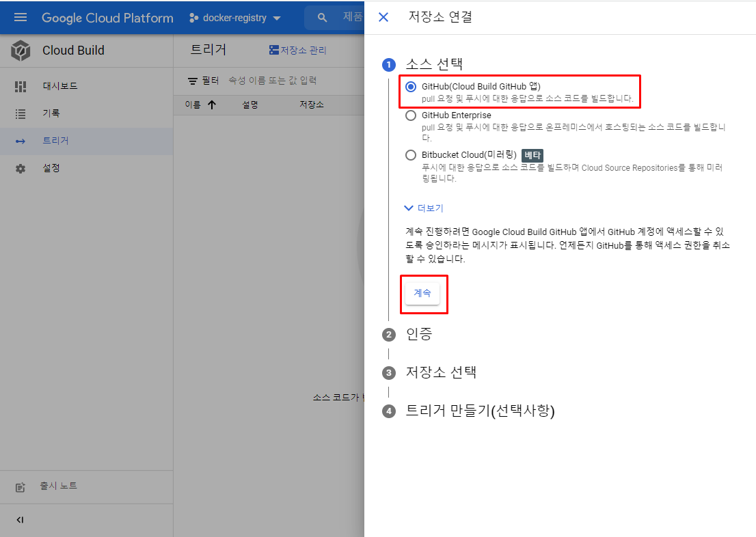Click the step 1 소스 선택 heading
Image resolution: width=756 pixels, height=537 pixels.
435,64
